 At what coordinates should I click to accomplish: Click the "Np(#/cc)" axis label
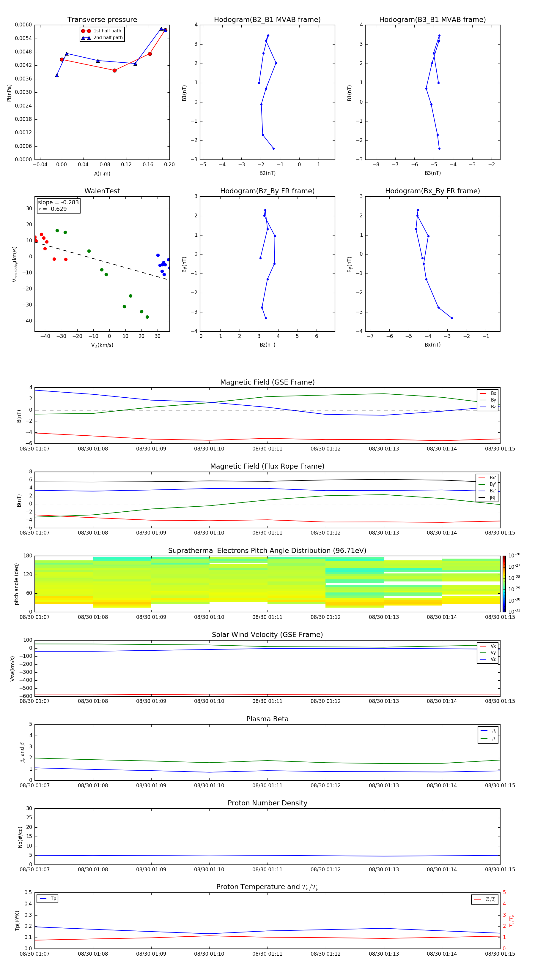[20, 837]
